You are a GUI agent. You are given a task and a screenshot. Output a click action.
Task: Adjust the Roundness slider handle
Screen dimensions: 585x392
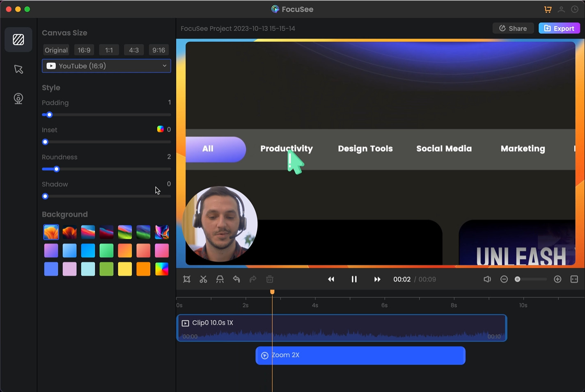57,169
